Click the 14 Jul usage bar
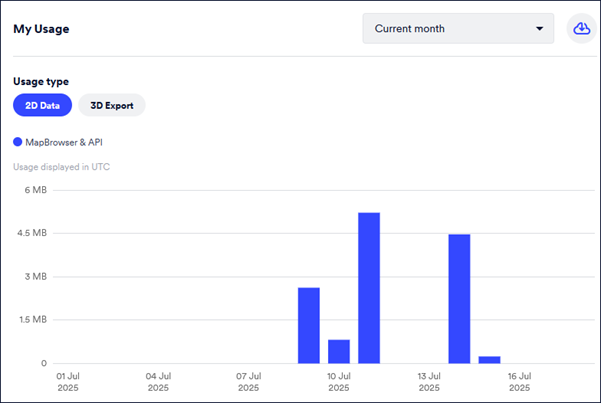The width and height of the screenshot is (601, 403). (459, 299)
